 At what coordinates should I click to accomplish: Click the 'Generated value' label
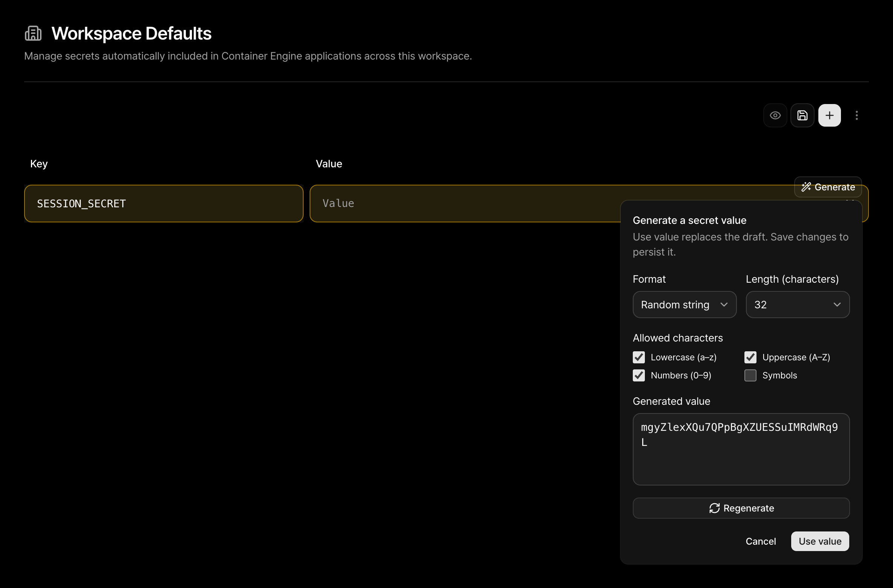[671, 401]
